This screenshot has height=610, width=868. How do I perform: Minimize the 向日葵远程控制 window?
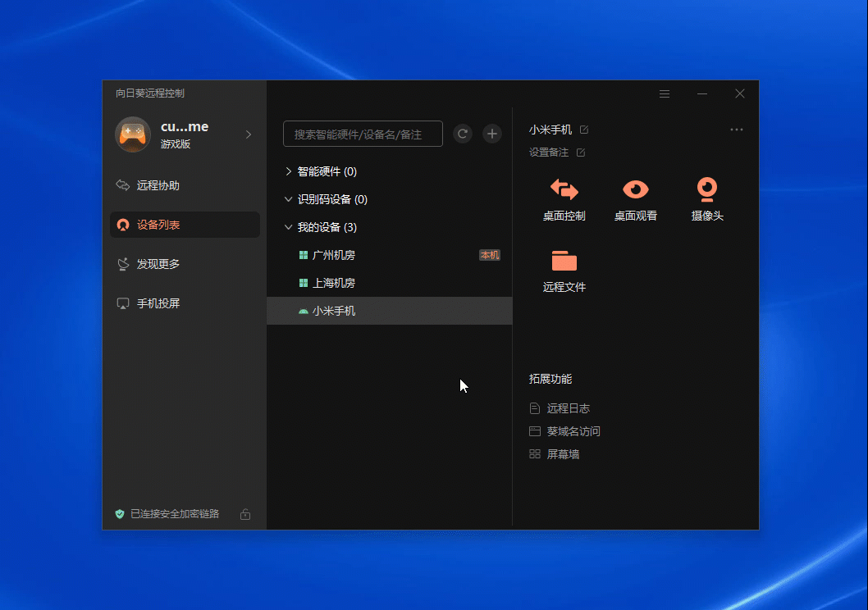[702, 94]
